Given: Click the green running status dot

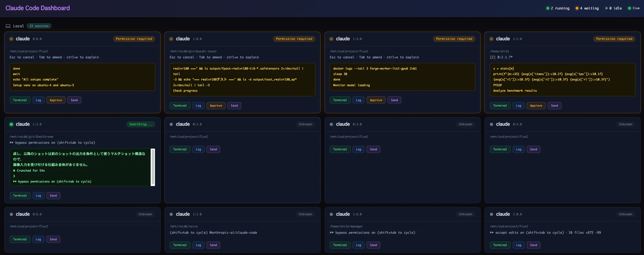Looking at the screenshot, I should click(548, 8).
